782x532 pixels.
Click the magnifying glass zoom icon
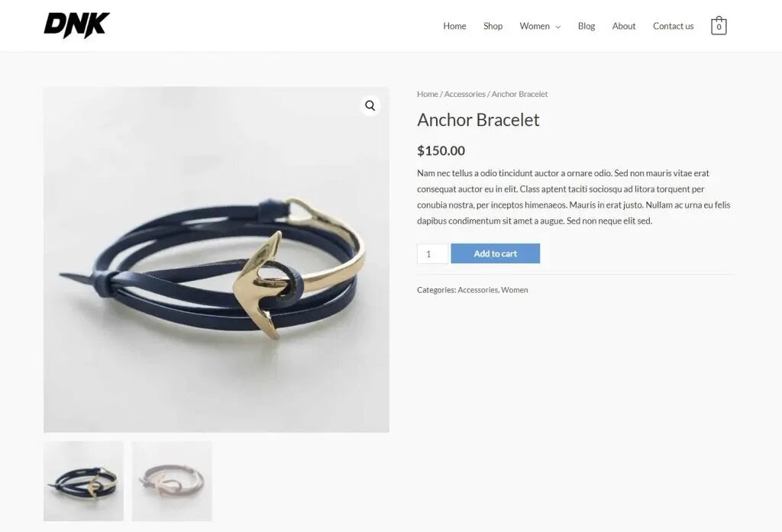370,105
